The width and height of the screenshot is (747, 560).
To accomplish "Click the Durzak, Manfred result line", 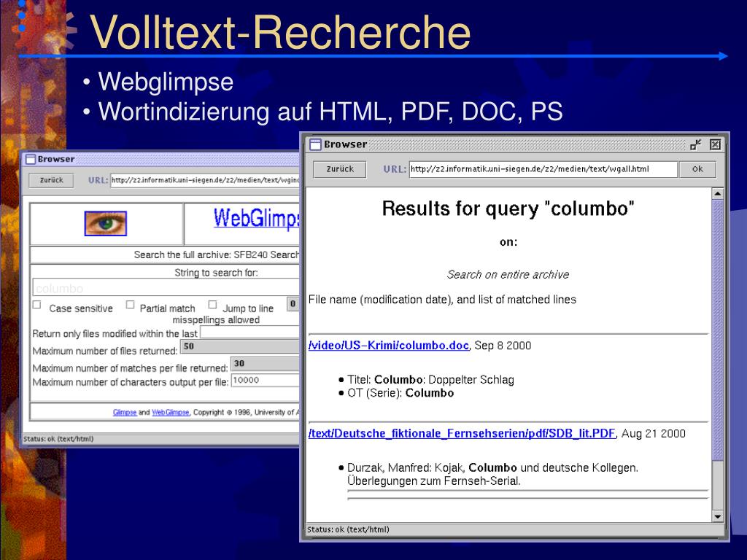I will tap(492, 474).
